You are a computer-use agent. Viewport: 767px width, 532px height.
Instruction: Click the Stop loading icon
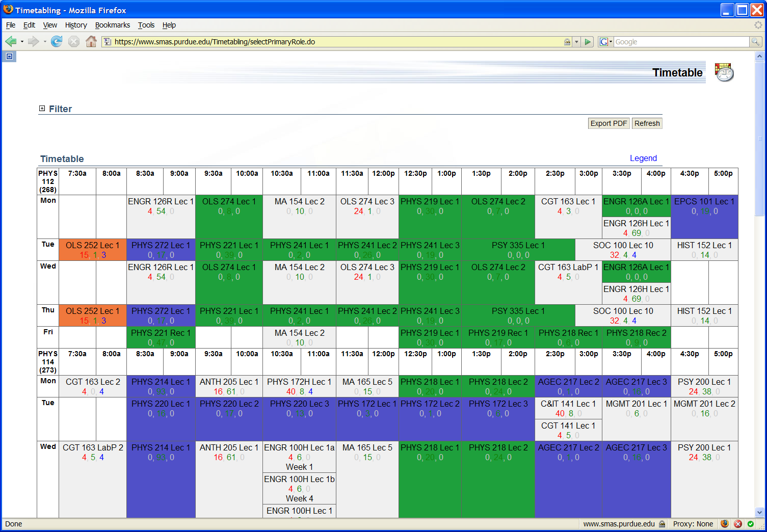74,42
